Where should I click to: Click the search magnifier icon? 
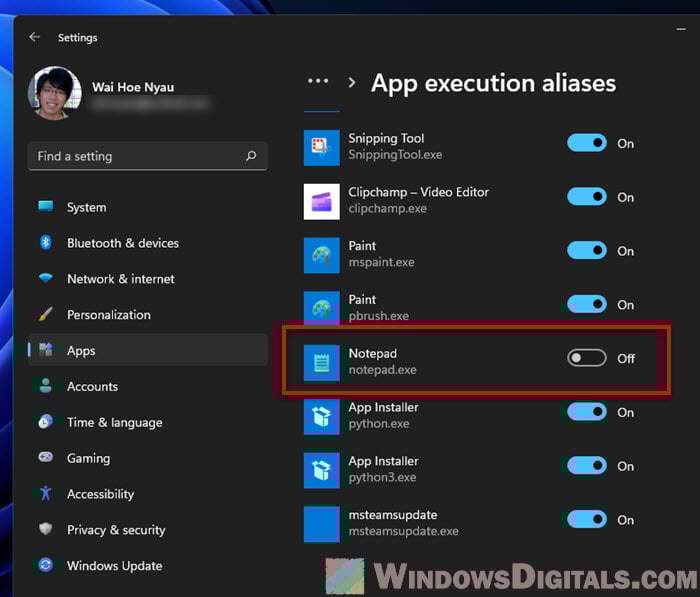tap(251, 156)
